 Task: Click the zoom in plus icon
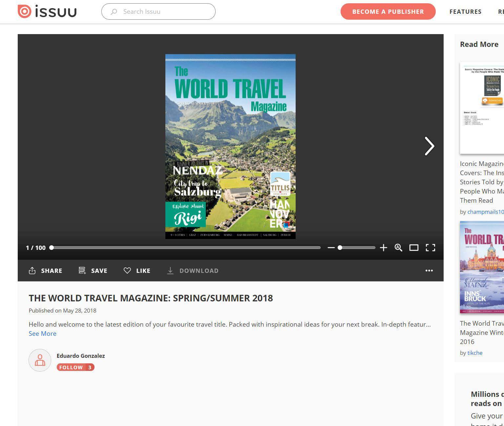click(x=383, y=248)
